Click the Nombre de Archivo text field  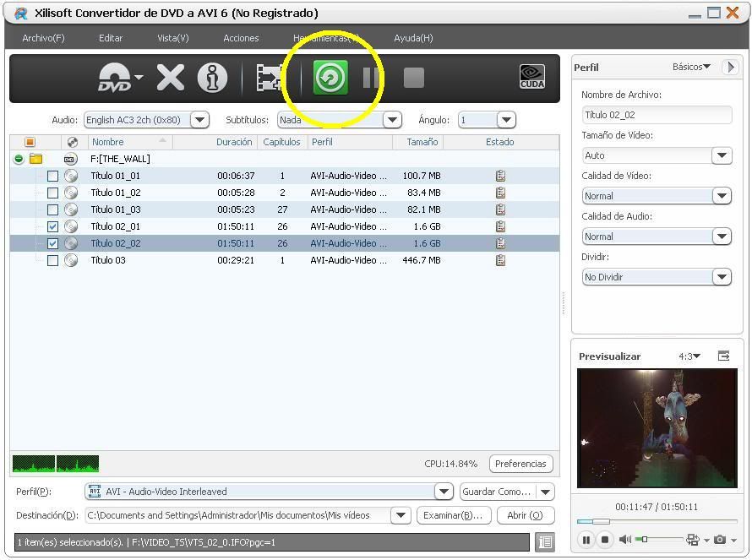coord(657,115)
